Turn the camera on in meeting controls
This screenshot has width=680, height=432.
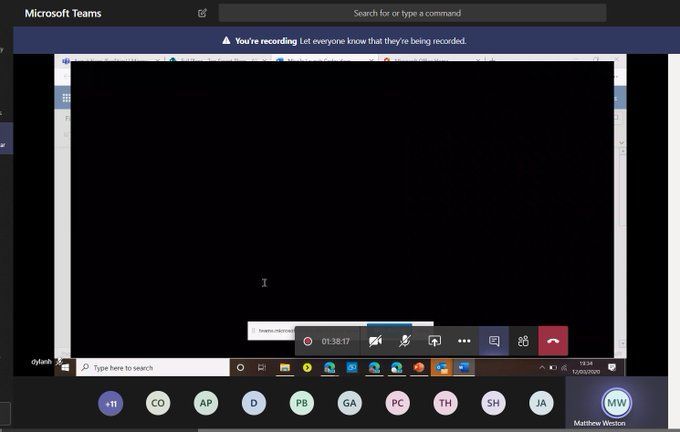pyautogui.click(x=375, y=341)
